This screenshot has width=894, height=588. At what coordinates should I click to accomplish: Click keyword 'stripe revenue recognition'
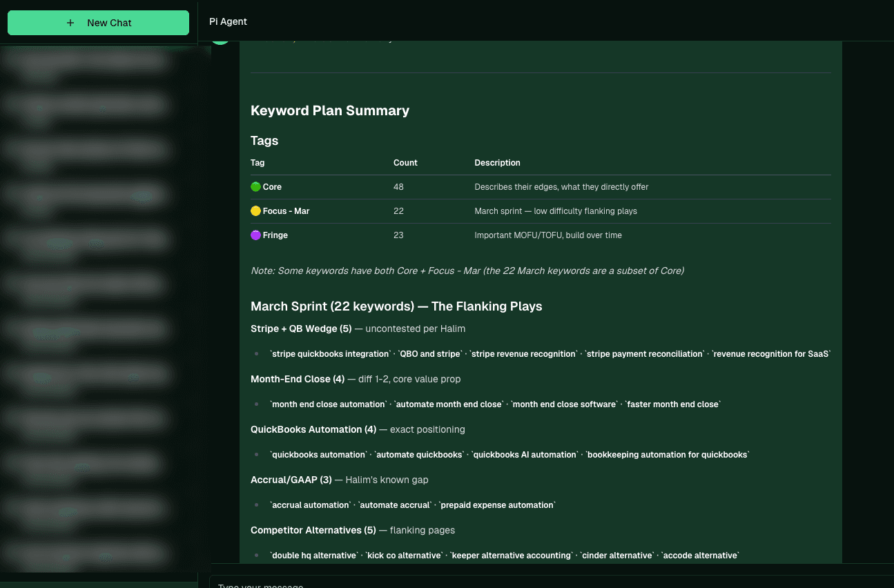[x=523, y=354]
